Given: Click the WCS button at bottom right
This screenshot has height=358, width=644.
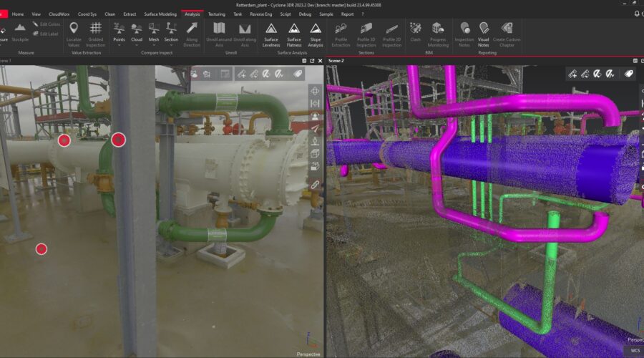Looking at the screenshot, I should (x=635, y=351).
